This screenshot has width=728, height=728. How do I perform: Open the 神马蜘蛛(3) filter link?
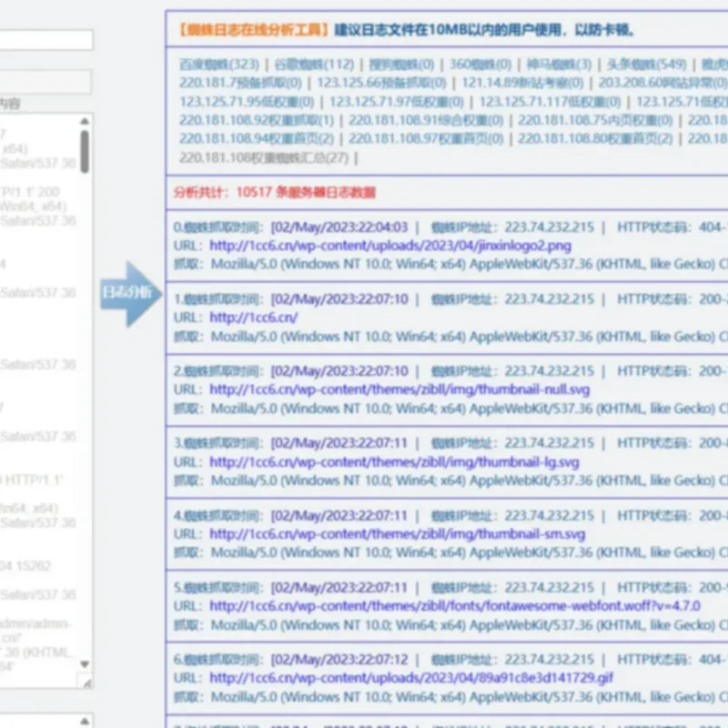pos(559,64)
